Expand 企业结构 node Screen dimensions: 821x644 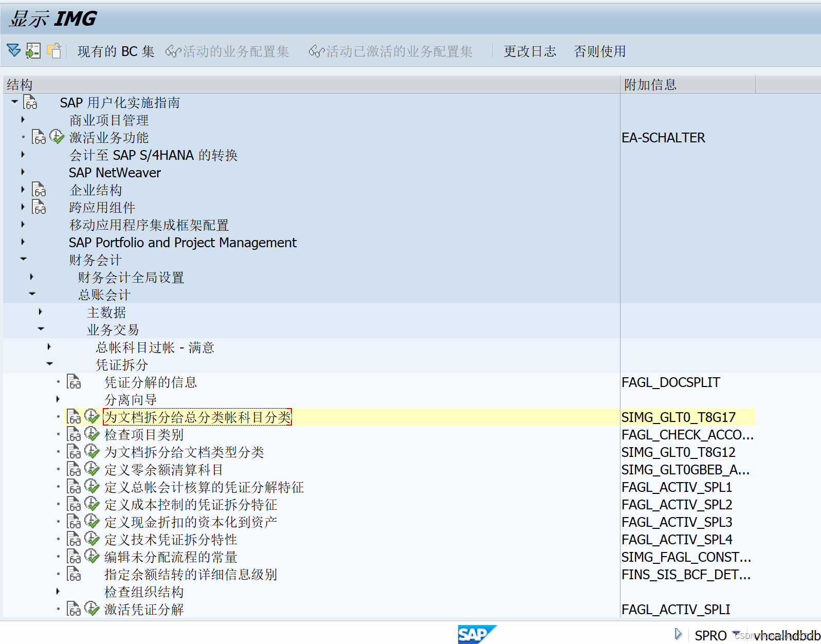tap(23, 190)
